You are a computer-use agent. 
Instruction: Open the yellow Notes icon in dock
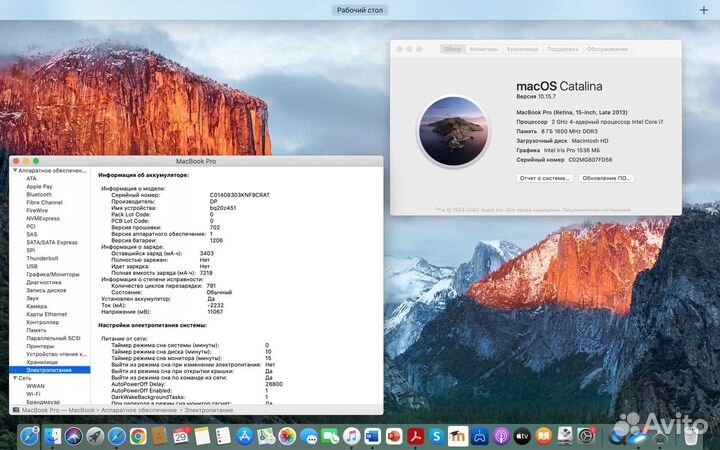point(202,436)
